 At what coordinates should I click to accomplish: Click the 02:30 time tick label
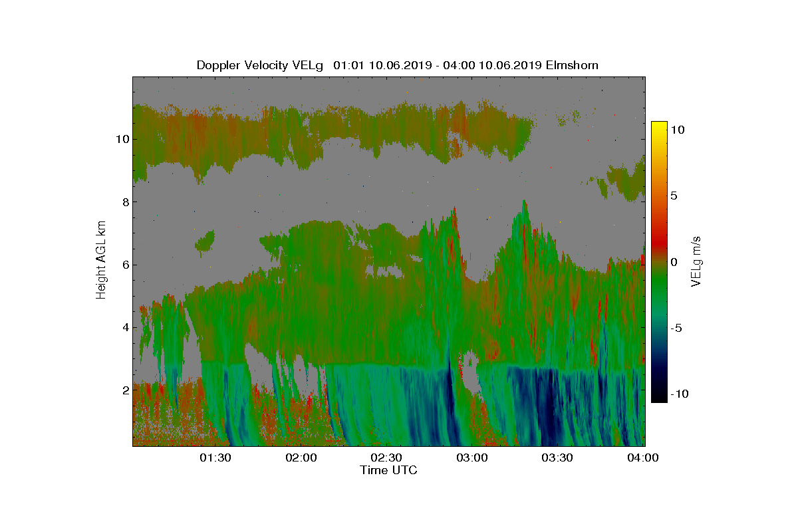(388, 458)
